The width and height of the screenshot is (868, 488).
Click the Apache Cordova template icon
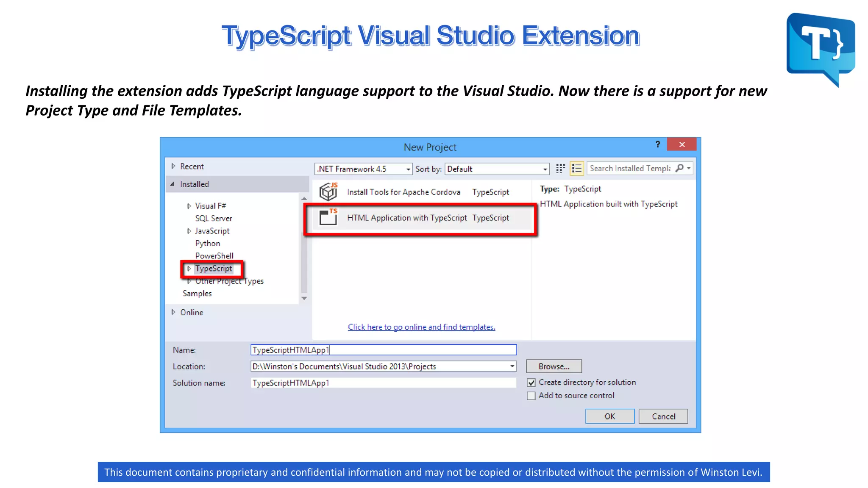point(328,192)
